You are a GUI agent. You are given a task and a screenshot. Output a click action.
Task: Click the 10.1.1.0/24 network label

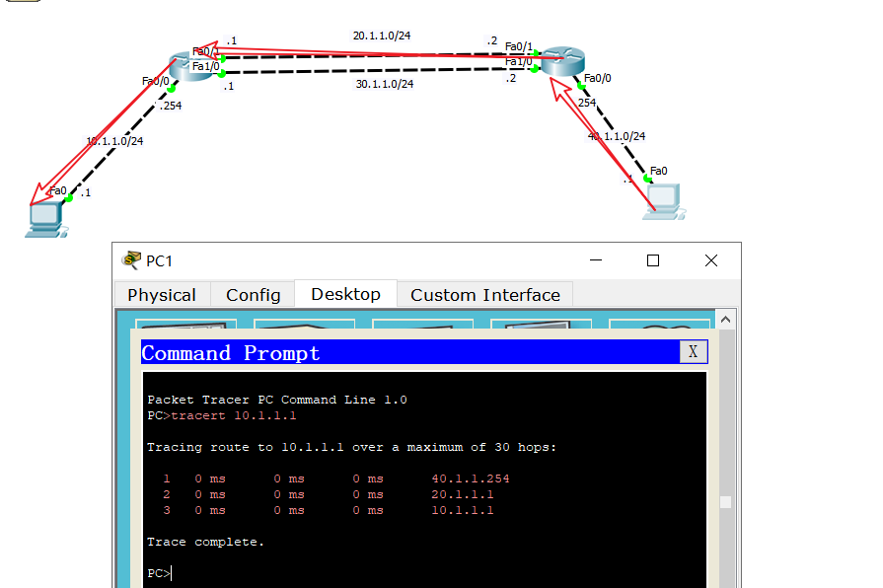click(x=114, y=141)
